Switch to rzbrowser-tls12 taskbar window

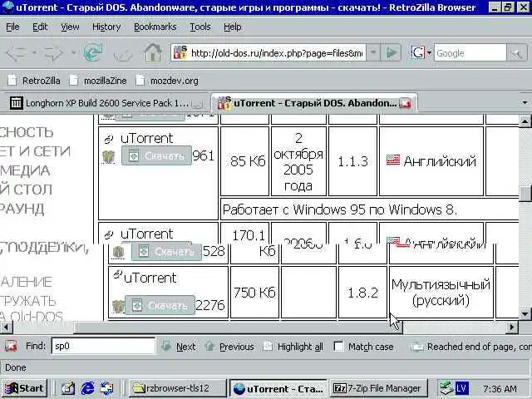(177, 388)
